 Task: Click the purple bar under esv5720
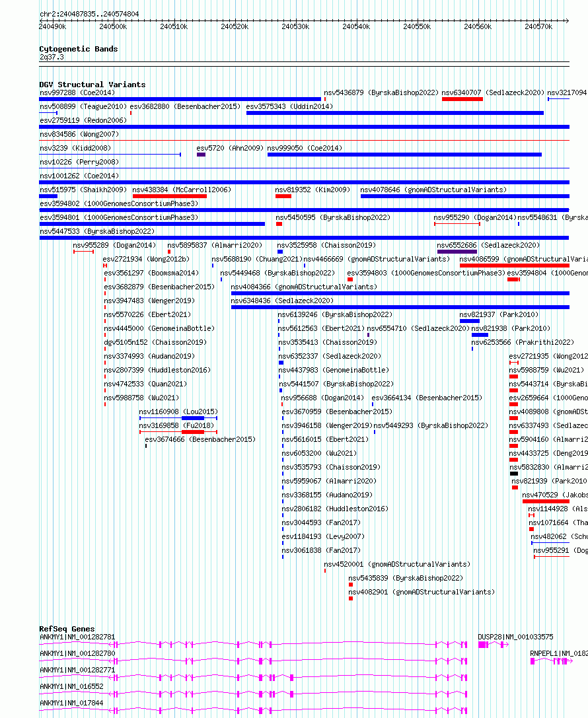click(201, 155)
